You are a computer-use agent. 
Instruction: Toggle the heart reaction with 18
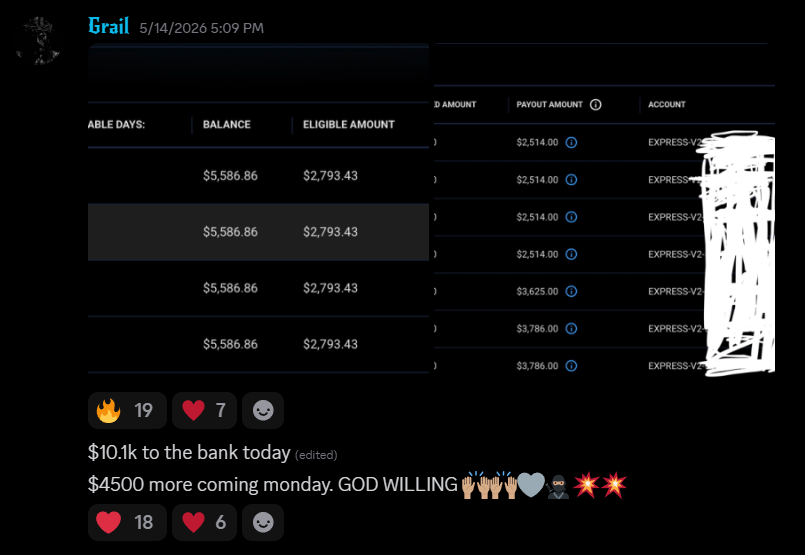point(127,522)
